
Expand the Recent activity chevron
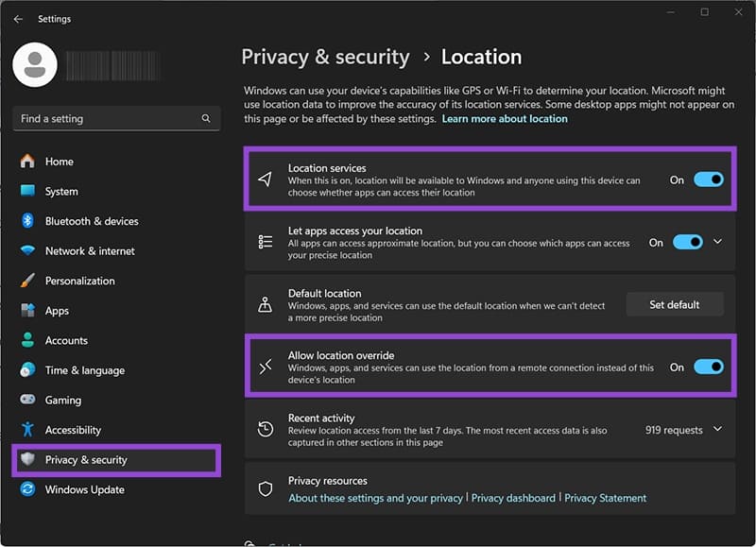pyautogui.click(x=718, y=429)
